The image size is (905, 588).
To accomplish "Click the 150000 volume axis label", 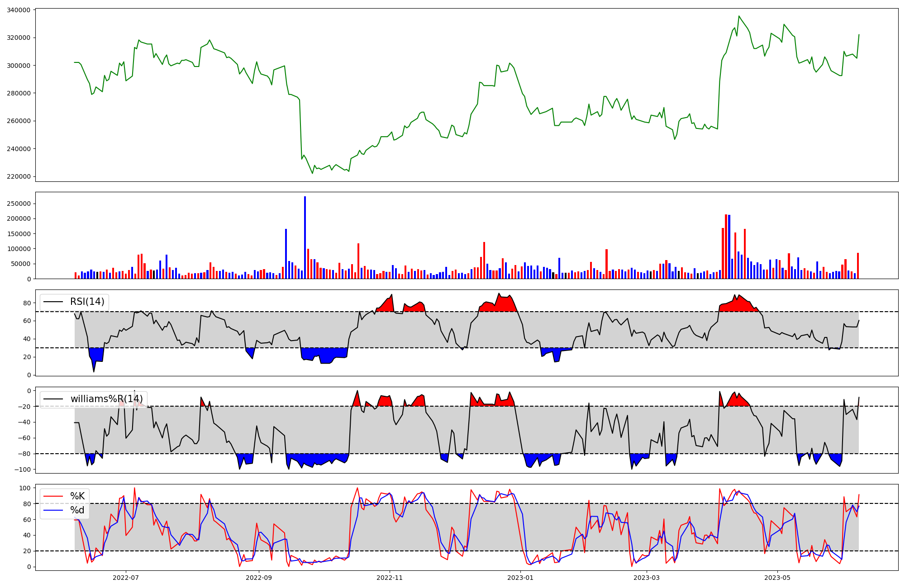I will tap(19, 234).
